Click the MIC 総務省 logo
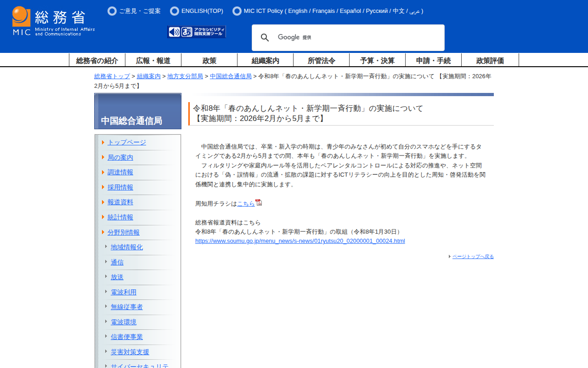 tap(53, 21)
